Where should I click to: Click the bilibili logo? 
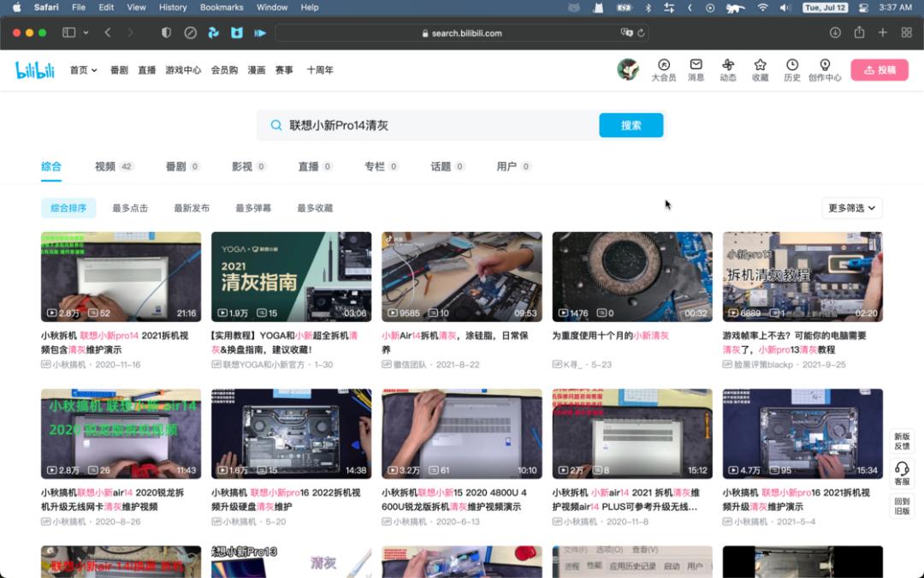pos(34,70)
